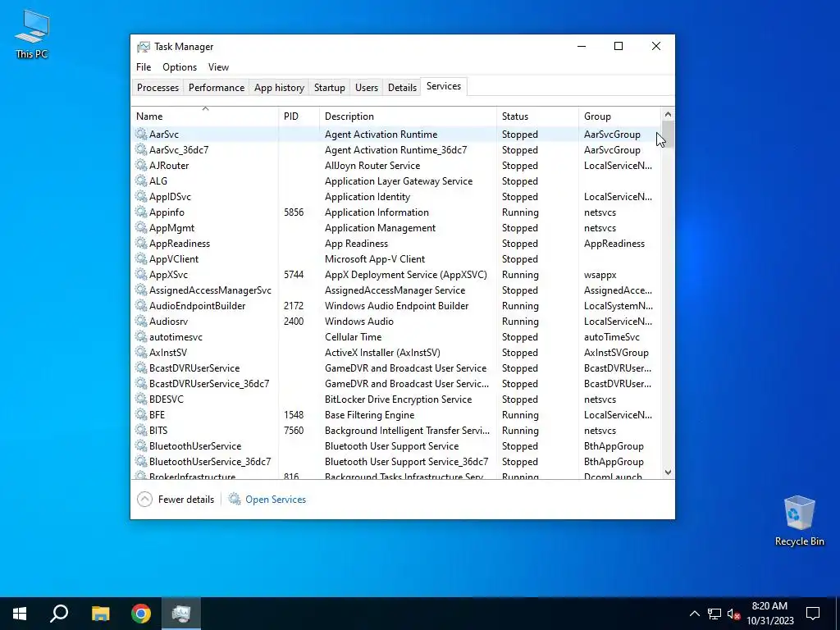Select the AarSvc_36dc7 service row

396,150
